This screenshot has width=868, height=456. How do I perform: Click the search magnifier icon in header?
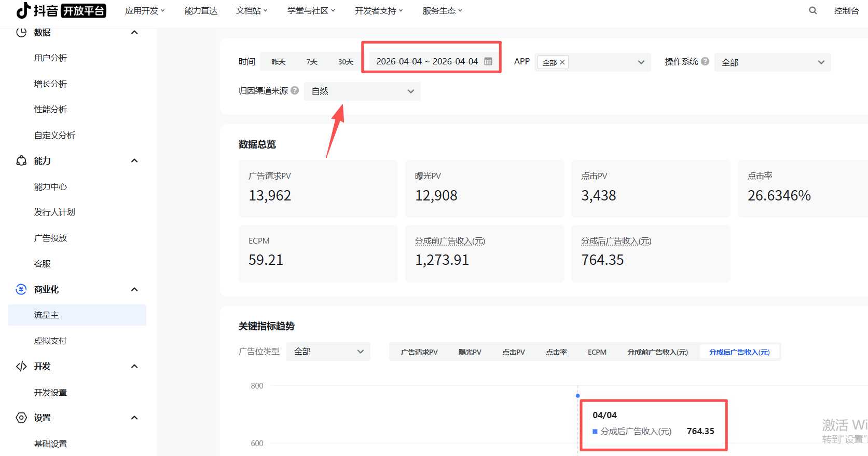812,10
